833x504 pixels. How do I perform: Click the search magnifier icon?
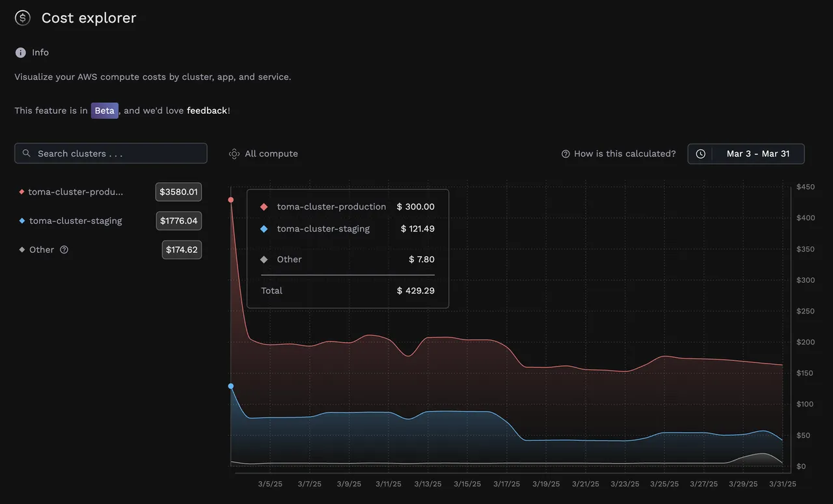tap(27, 153)
